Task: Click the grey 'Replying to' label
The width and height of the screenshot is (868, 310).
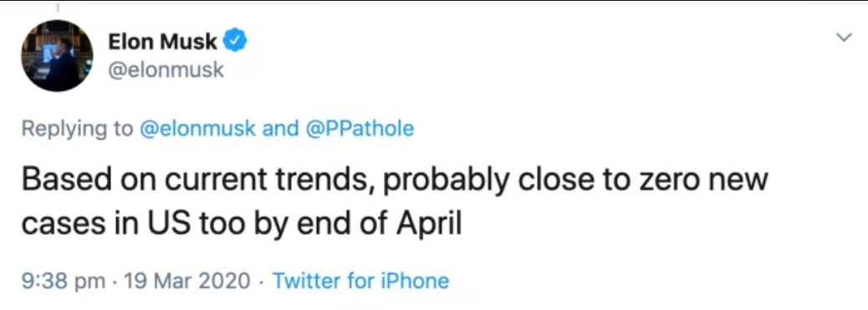Action: pyautogui.click(x=78, y=129)
